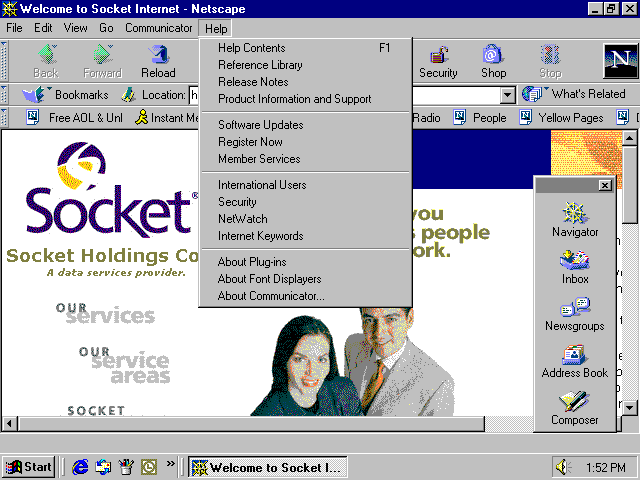Open Newsgroups in the component palette
Screen dimensions: 640x480
575,314
